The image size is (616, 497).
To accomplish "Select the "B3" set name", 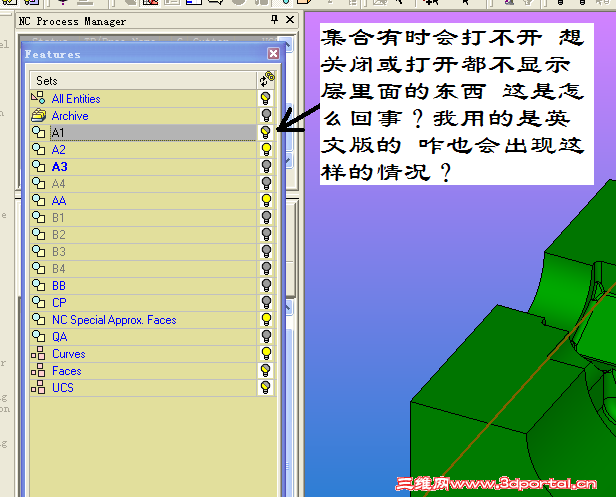I will click(x=59, y=251).
